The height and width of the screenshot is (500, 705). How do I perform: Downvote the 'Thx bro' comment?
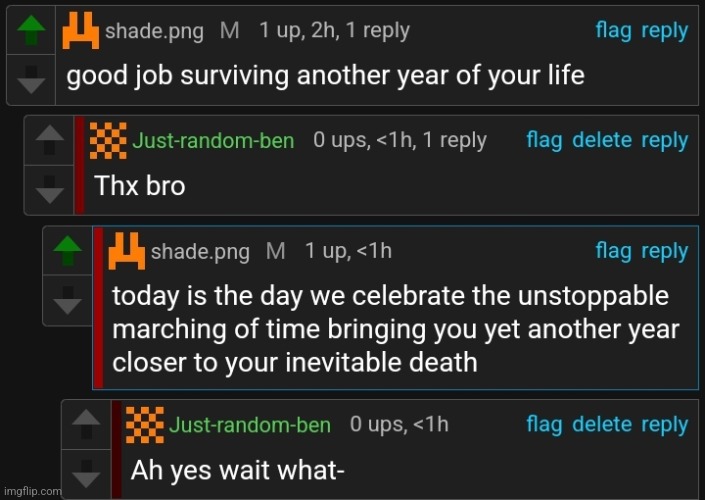(x=49, y=189)
